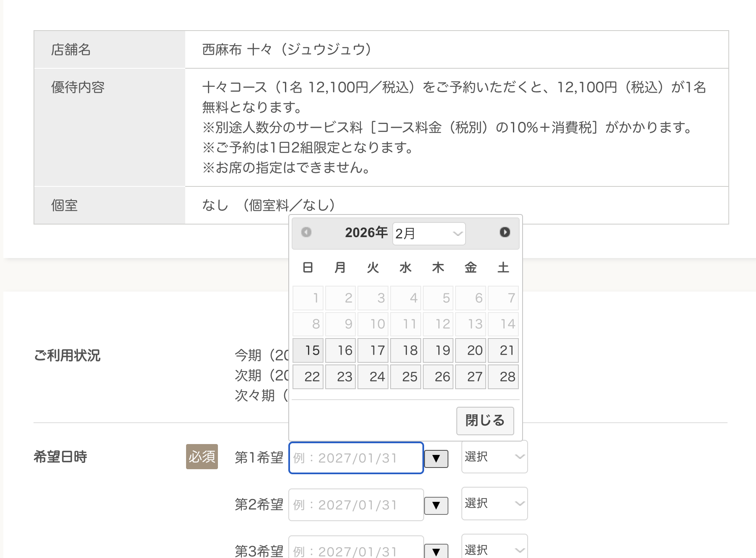This screenshot has width=756, height=558.
Task: Open the calendar picker for 第1希望
Action: 436,458
